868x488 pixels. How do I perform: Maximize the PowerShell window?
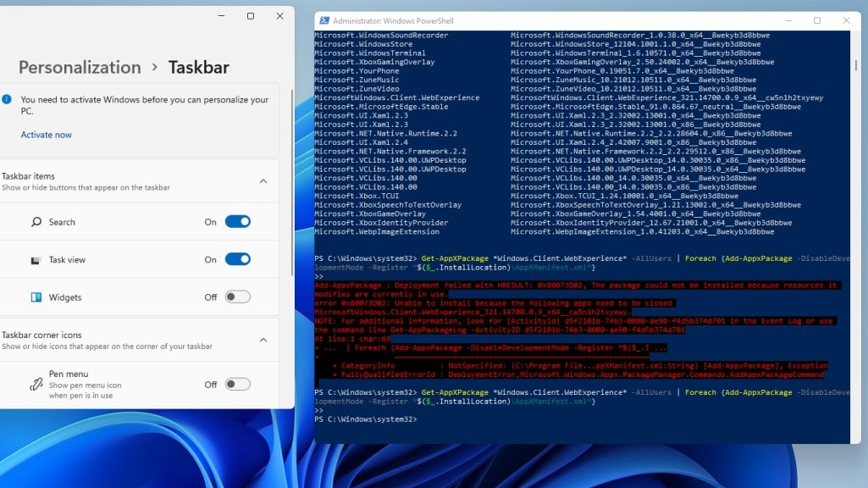[817, 20]
